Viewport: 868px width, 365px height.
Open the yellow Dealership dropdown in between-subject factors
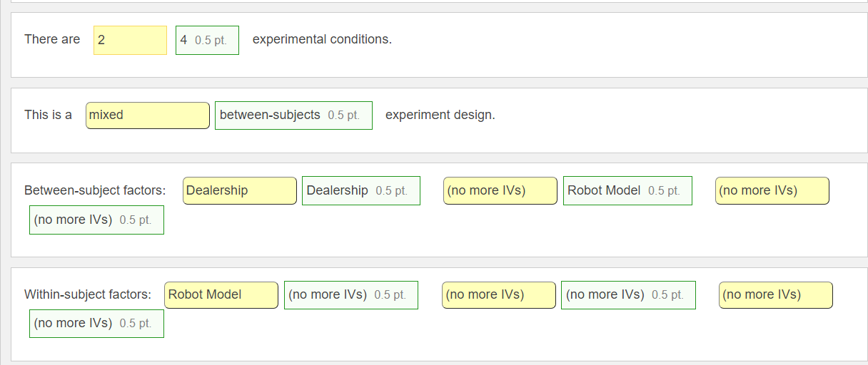[240, 191]
